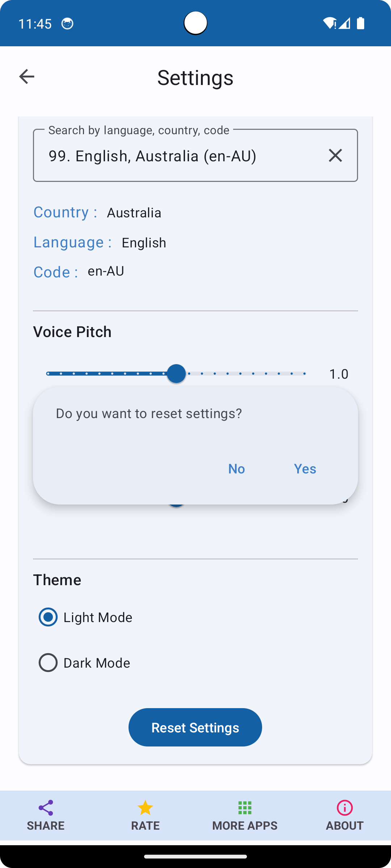Click the language search input field
The height and width of the screenshot is (868, 391).
coord(195,156)
